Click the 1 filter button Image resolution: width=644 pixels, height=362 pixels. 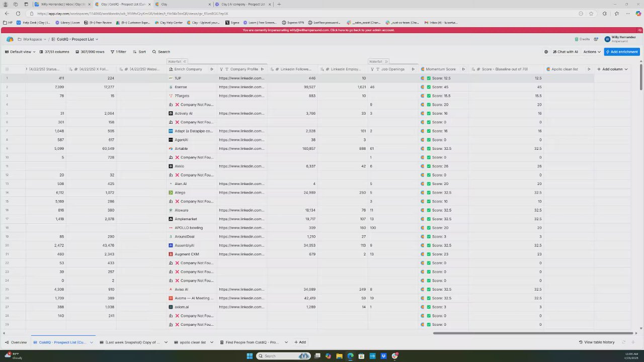click(118, 52)
